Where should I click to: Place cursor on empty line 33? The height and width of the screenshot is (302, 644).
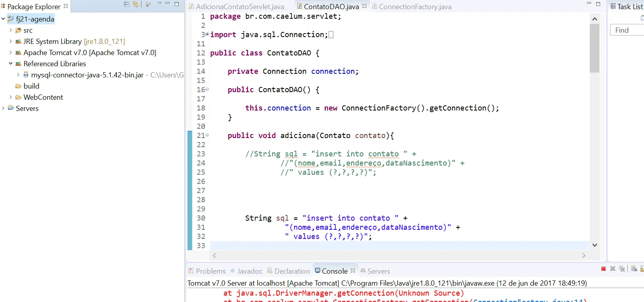[x=400, y=245]
